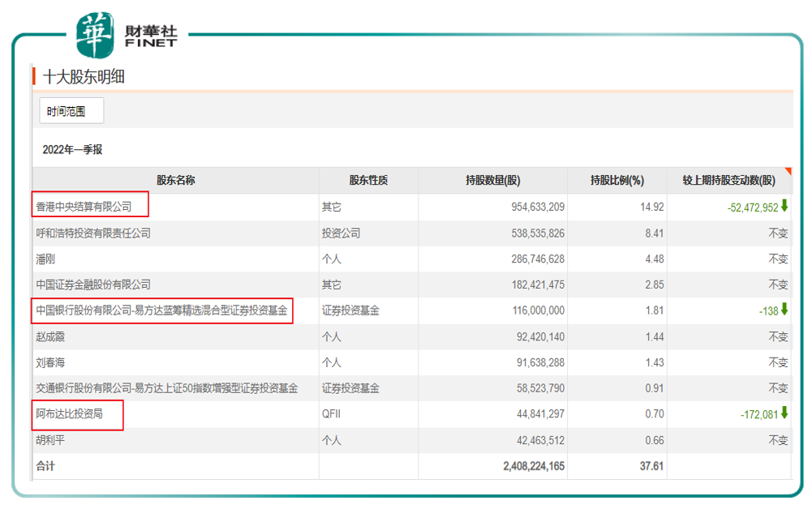Click 证券投资基金 in the 116,000,000 row
This screenshot has height=505, width=812.
pos(350,310)
